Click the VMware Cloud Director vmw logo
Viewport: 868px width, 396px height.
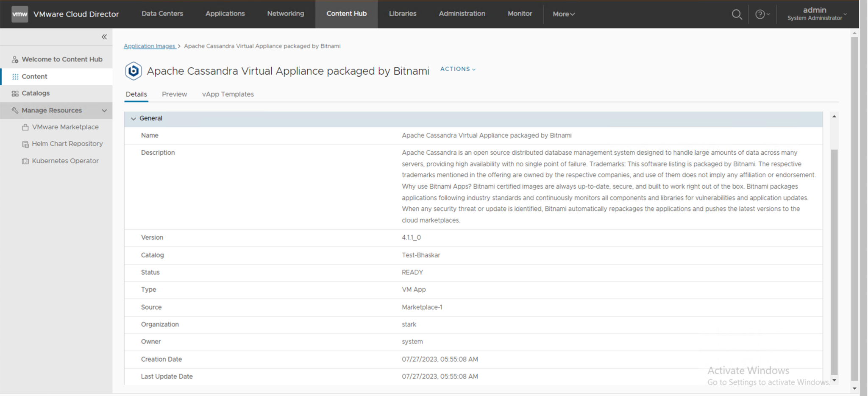tap(19, 14)
